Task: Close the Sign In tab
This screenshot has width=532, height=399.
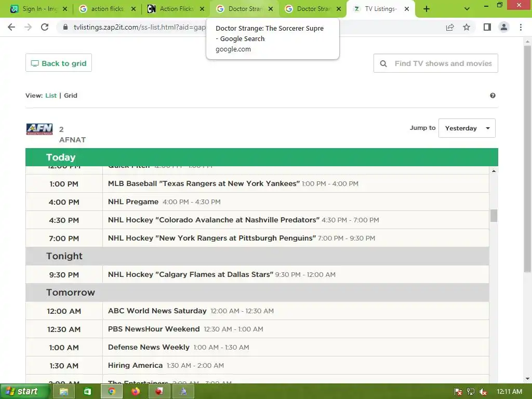Action: 65,9
